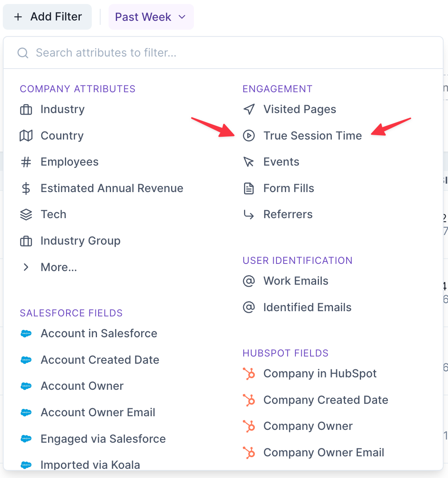Choose Company in HubSpot filter
This screenshot has height=478, width=448.
click(x=320, y=374)
